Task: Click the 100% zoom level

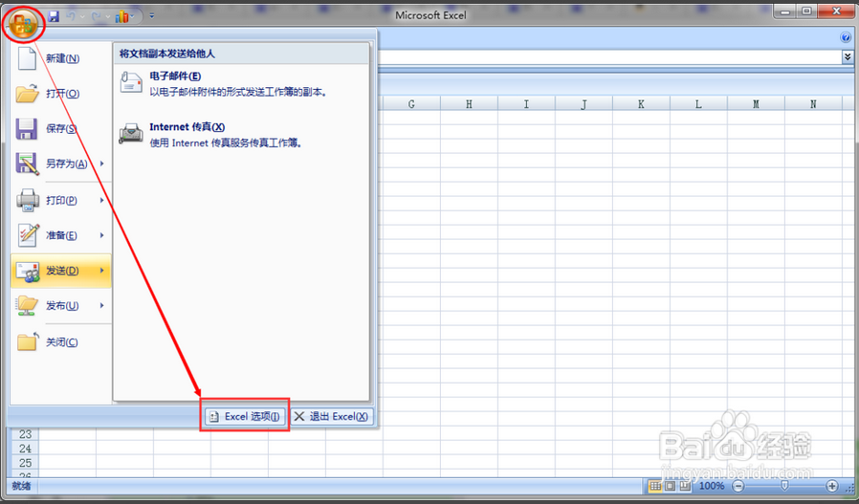Action: [x=712, y=486]
